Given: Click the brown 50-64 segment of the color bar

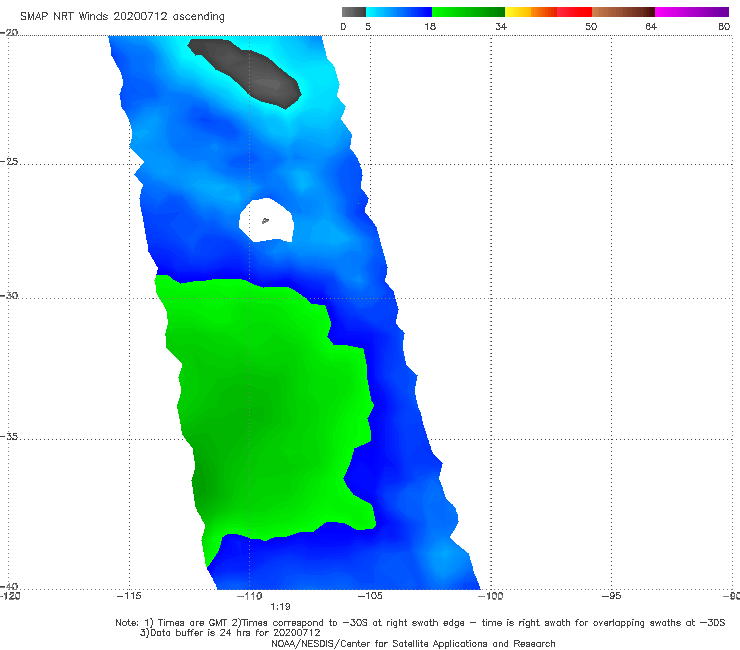Looking at the screenshot, I should click(623, 12).
